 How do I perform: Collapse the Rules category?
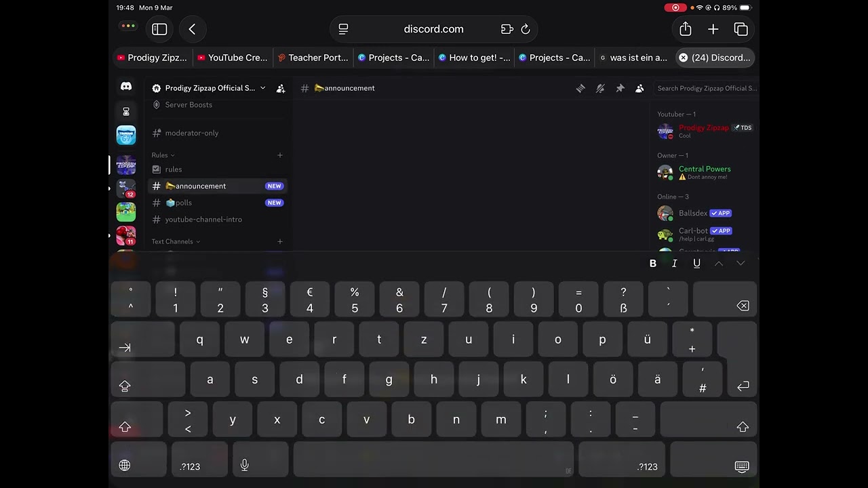tap(163, 155)
